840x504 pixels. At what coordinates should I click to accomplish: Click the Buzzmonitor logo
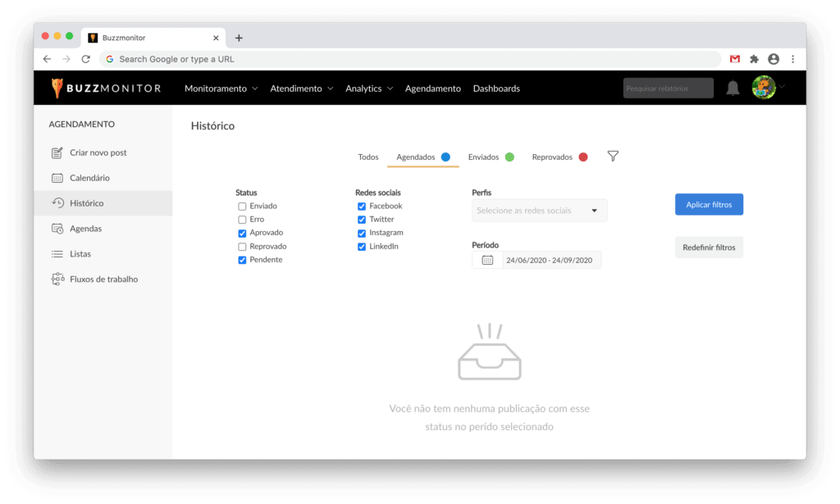point(106,89)
